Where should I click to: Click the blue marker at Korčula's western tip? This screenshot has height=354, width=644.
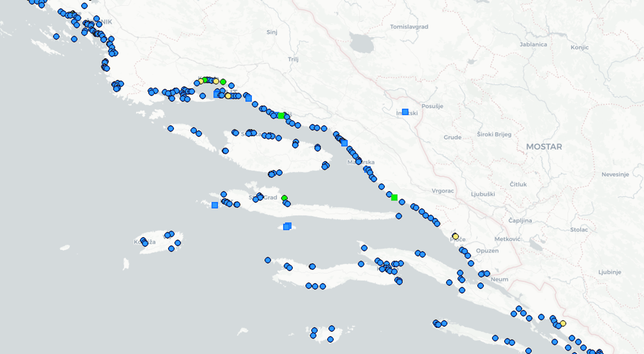268,260
